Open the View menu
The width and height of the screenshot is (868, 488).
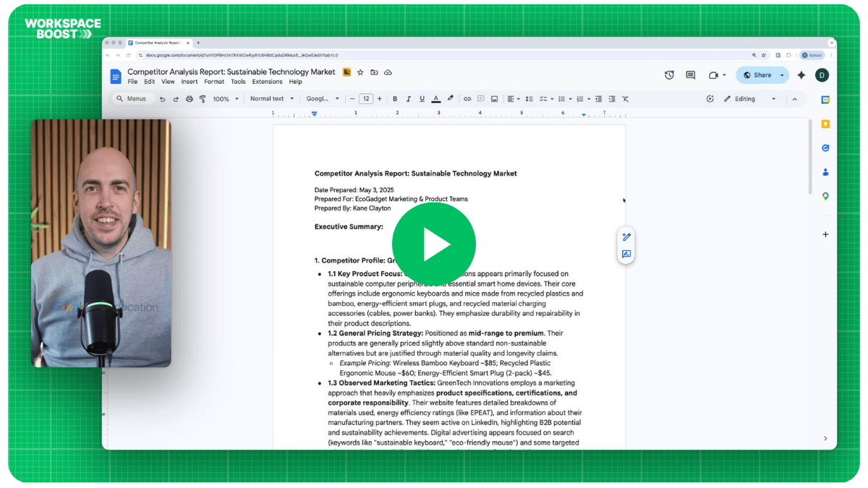[x=168, y=82]
